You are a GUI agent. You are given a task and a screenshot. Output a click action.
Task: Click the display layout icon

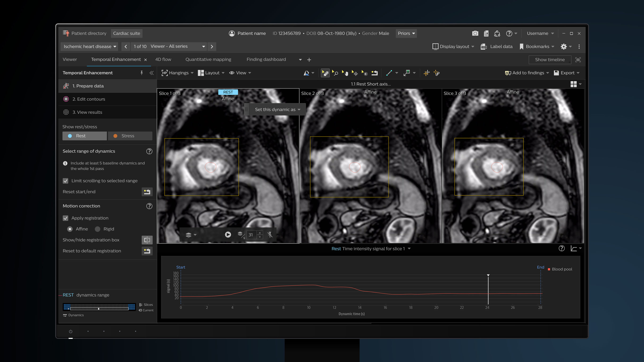pos(435,46)
